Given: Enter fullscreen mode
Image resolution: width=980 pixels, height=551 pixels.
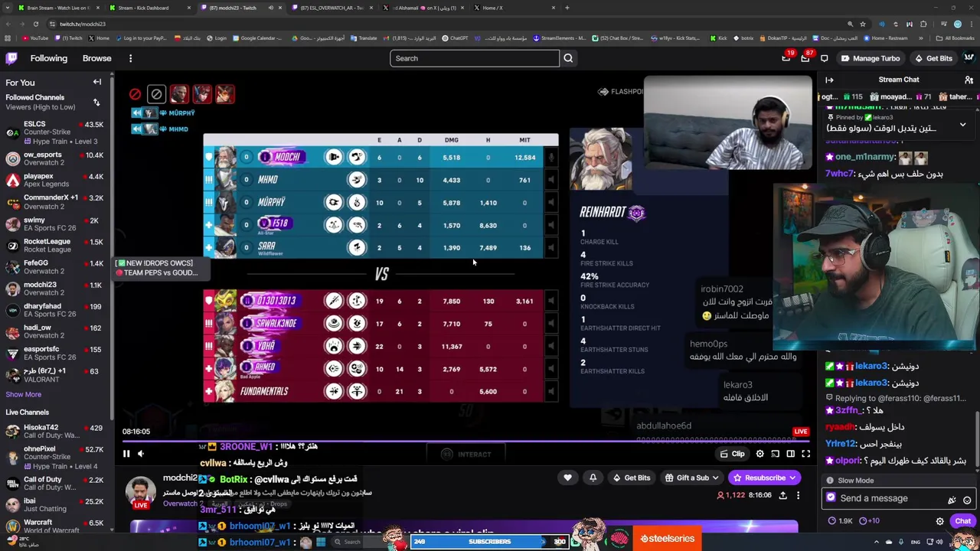Looking at the screenshot, I should pos(805,454).
